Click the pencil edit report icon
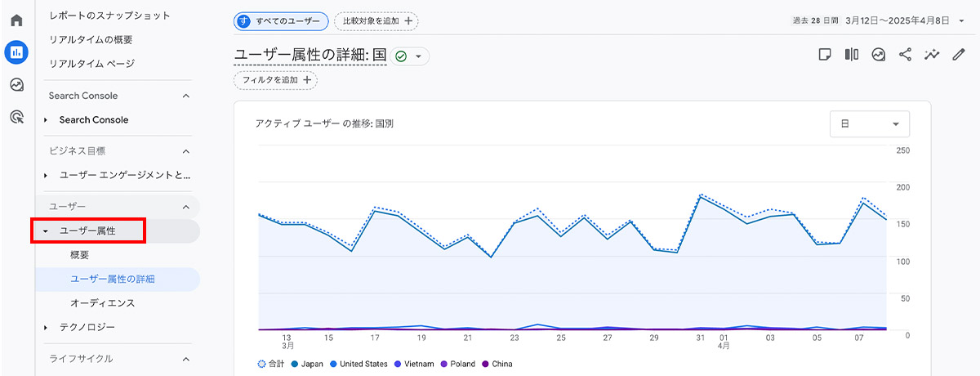 tap(958, 55)
